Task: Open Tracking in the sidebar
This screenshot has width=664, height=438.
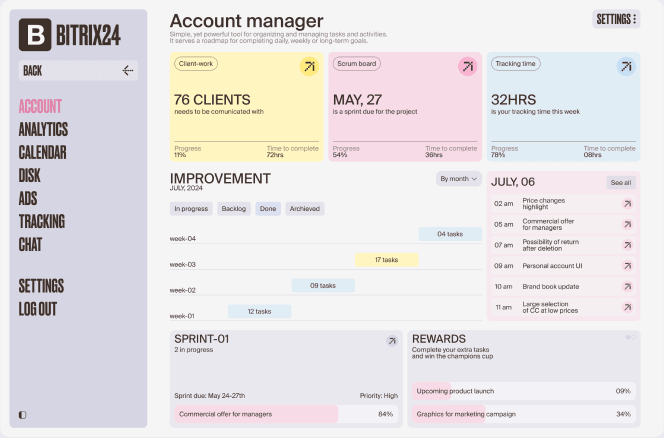Action: click(x=42, y=221)
